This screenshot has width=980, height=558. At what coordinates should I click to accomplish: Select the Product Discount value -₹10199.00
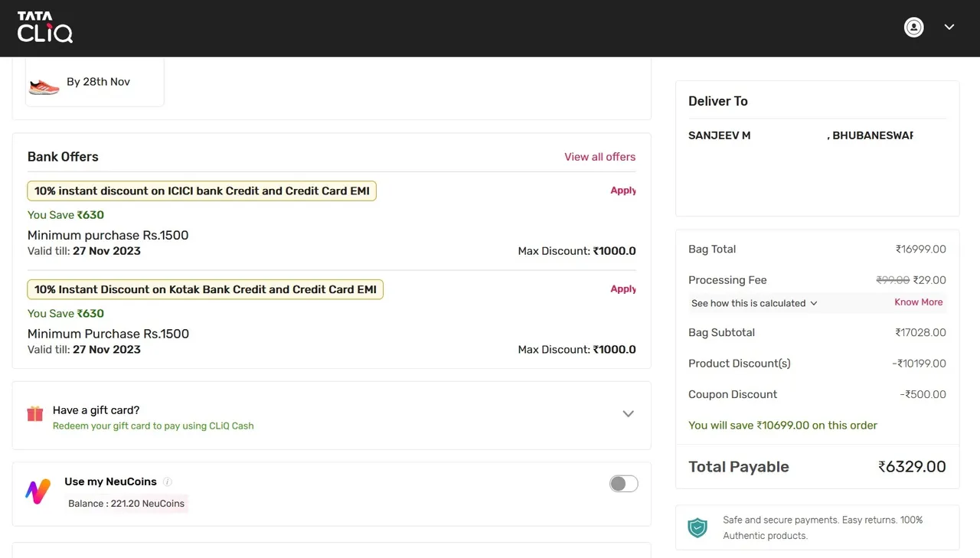[x=919, y=364]
